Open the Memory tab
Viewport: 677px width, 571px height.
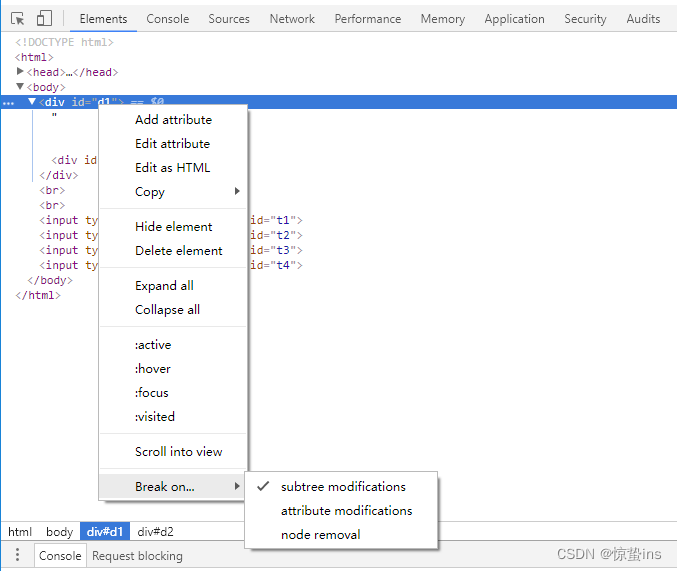443,19
